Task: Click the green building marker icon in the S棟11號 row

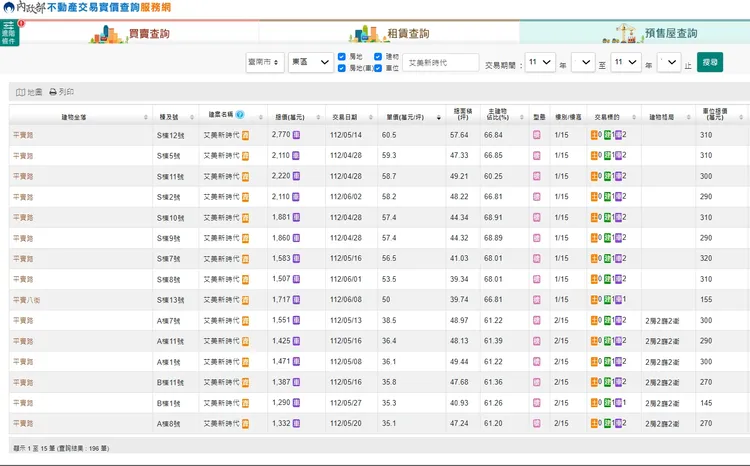Action: (607, 176)
